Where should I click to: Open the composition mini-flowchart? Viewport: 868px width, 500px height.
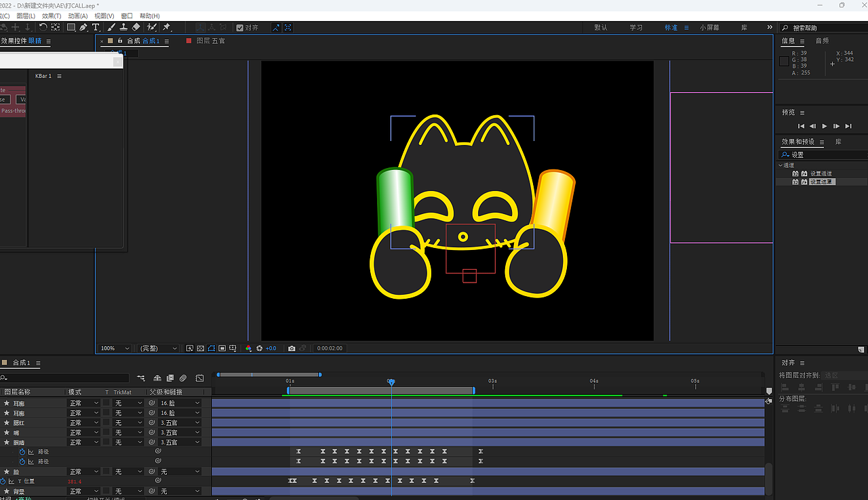click(x=141, y=378)
